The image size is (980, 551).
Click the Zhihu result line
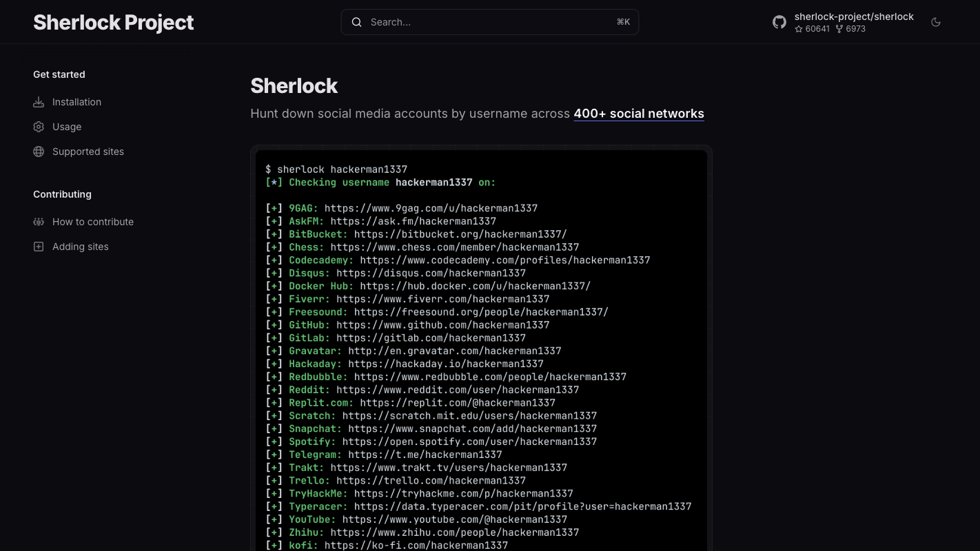(x=422, y=532)
